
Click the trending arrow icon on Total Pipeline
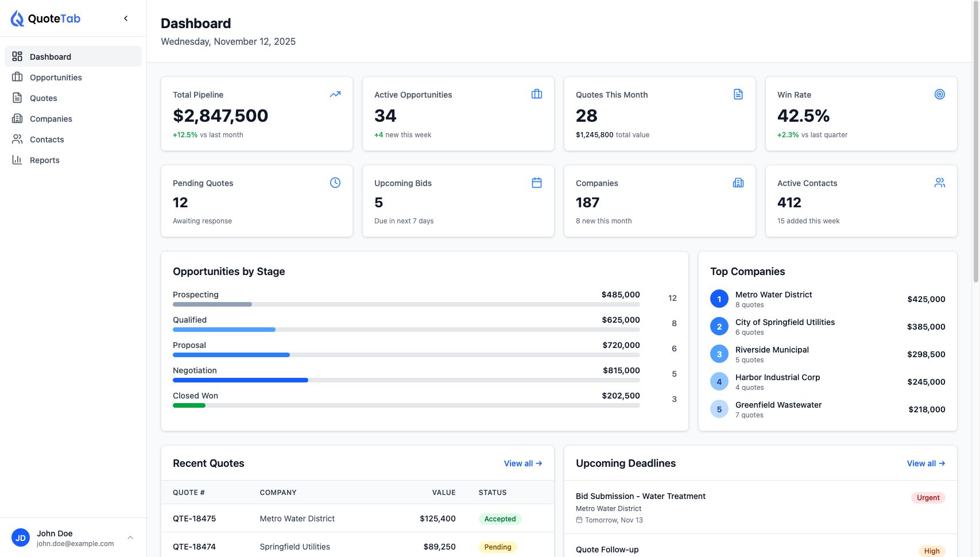click(335, 94)
